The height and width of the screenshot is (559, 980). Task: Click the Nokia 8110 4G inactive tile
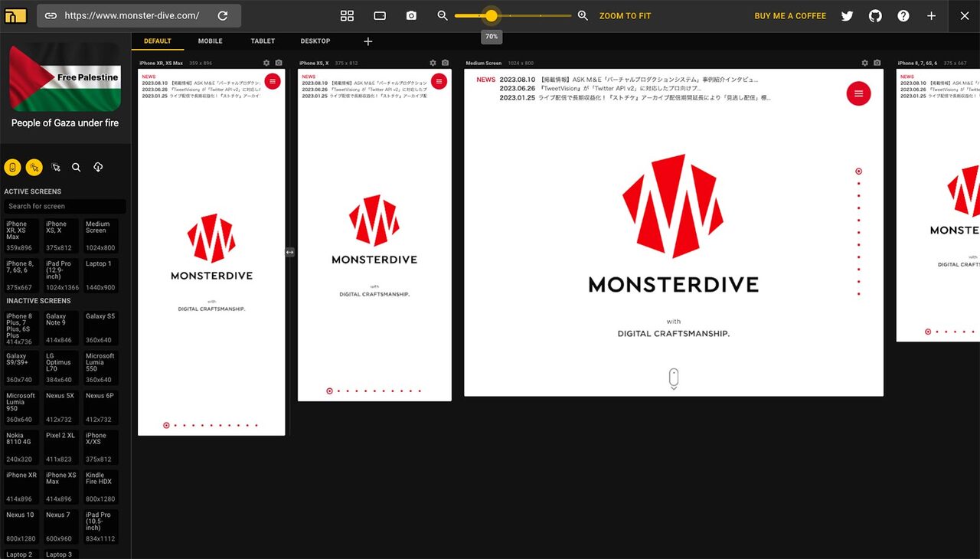coord(21,447)
